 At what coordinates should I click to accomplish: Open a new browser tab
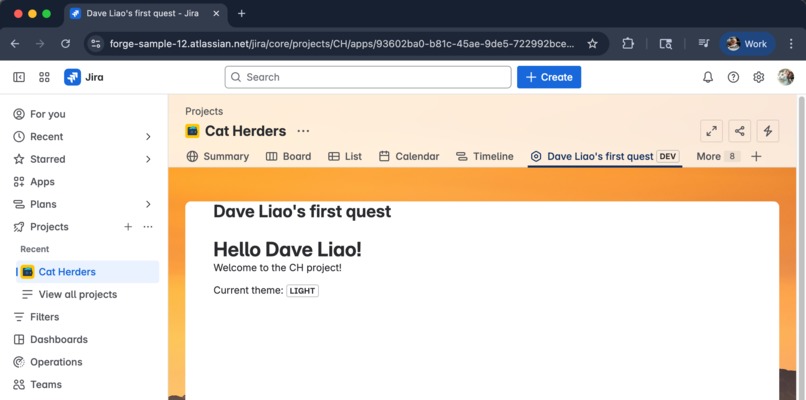click(x=242, y=13)
